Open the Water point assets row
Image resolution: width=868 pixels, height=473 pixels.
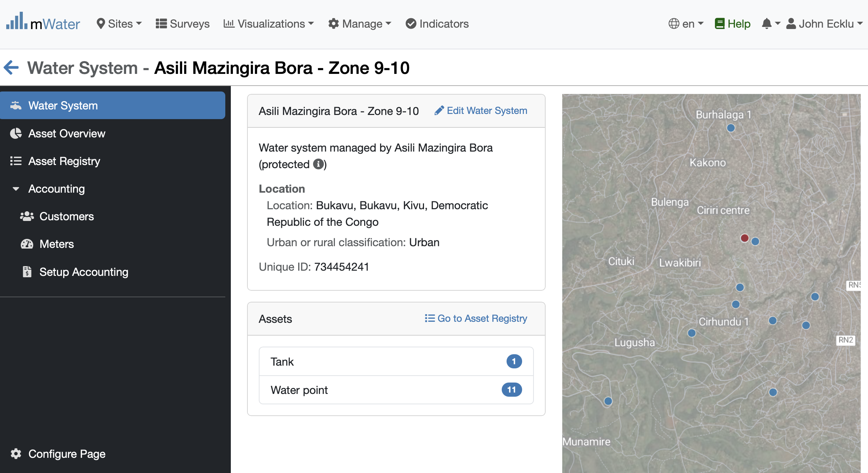396,390
